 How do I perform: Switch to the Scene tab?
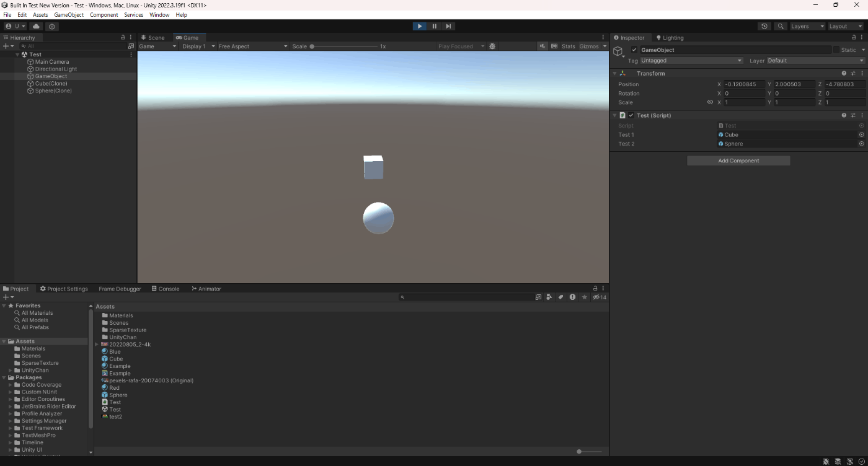[x=153, y=37]
